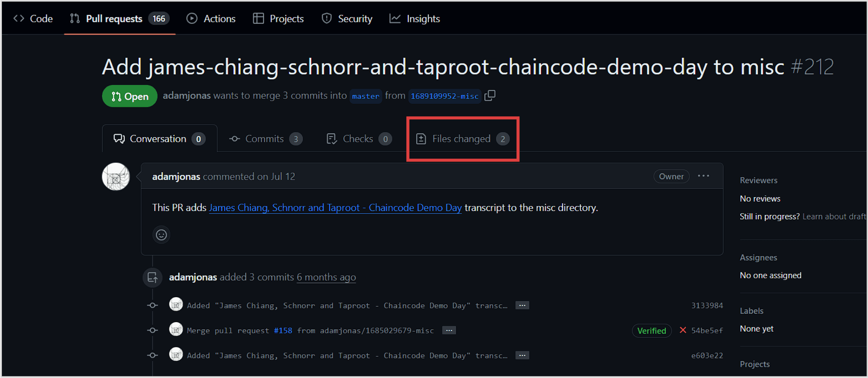This screenshot has height=378, width=868.
Task: Open the Chaincode Demo Day transcript link
Action: pyautogui.click(x=335, y=207)
